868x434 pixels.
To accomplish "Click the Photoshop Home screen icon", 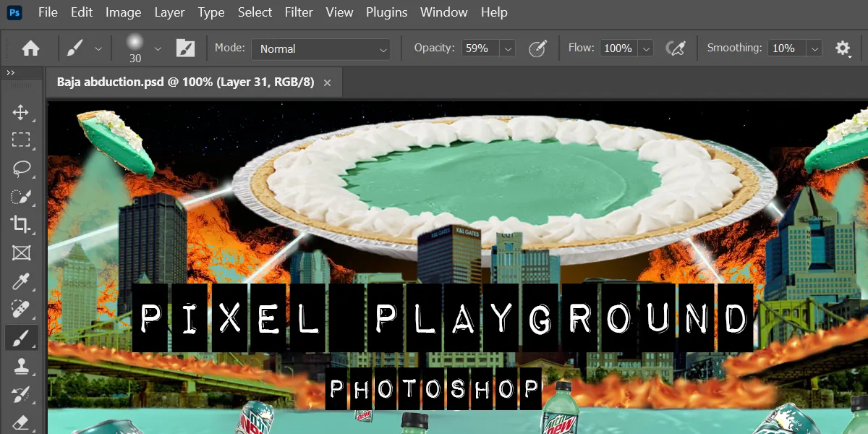I will tap(29, 48).
